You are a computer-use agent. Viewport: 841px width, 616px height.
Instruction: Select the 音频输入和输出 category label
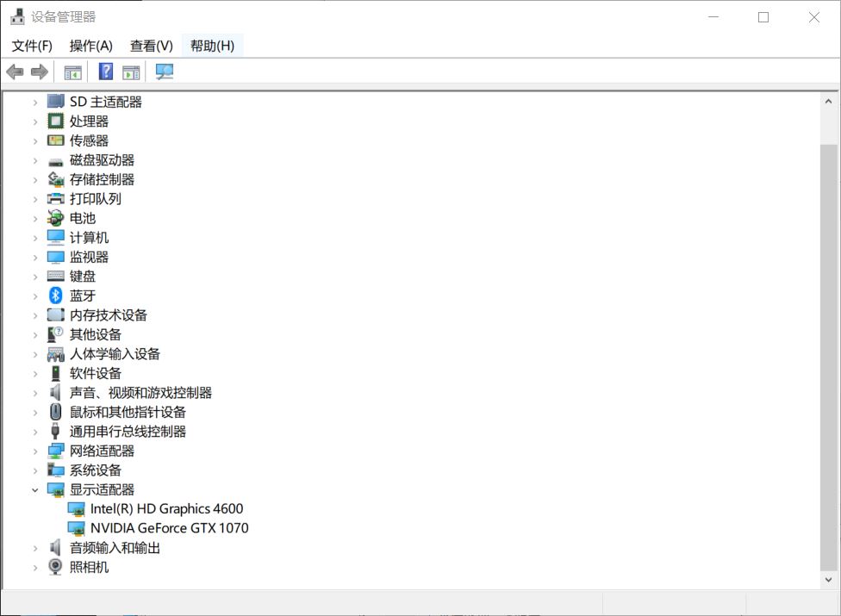pos(115,547)
